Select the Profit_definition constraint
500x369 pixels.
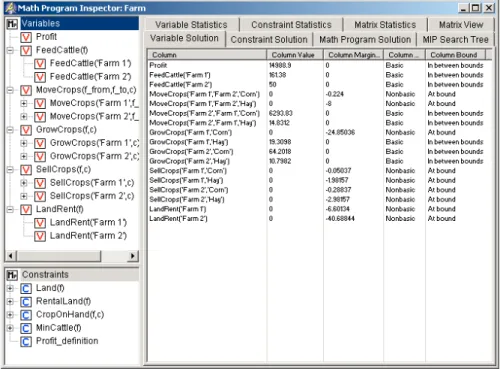67,341
